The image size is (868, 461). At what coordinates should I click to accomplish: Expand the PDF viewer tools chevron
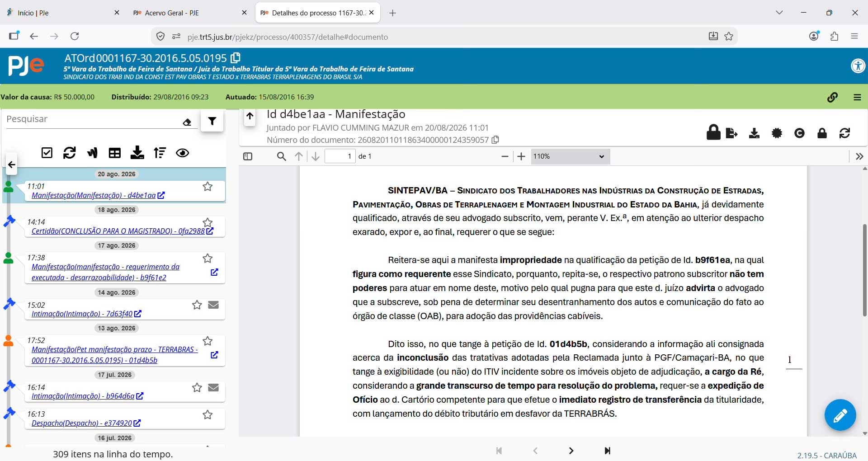[x=859, y=156]
